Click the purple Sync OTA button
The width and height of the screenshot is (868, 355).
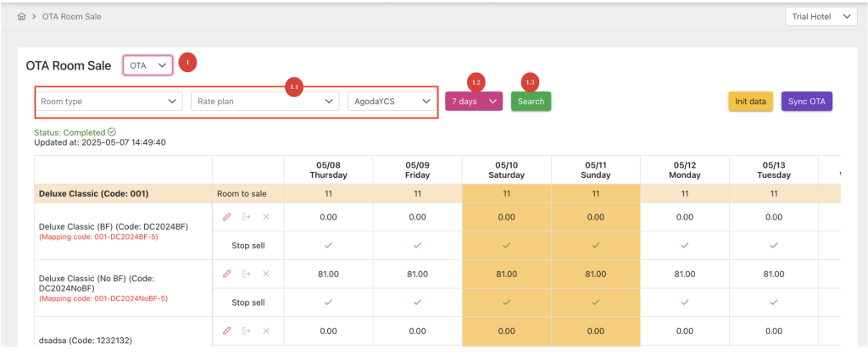[x=806, y=102]
